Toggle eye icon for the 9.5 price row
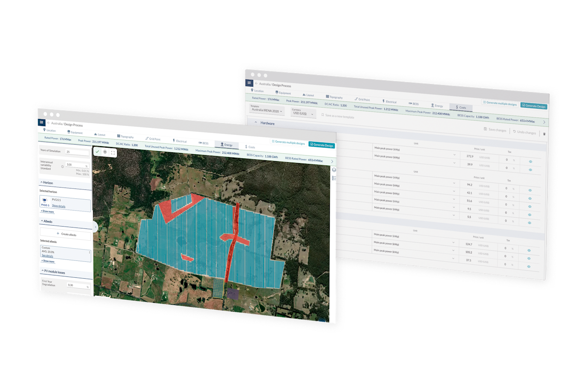 (530, 215)
